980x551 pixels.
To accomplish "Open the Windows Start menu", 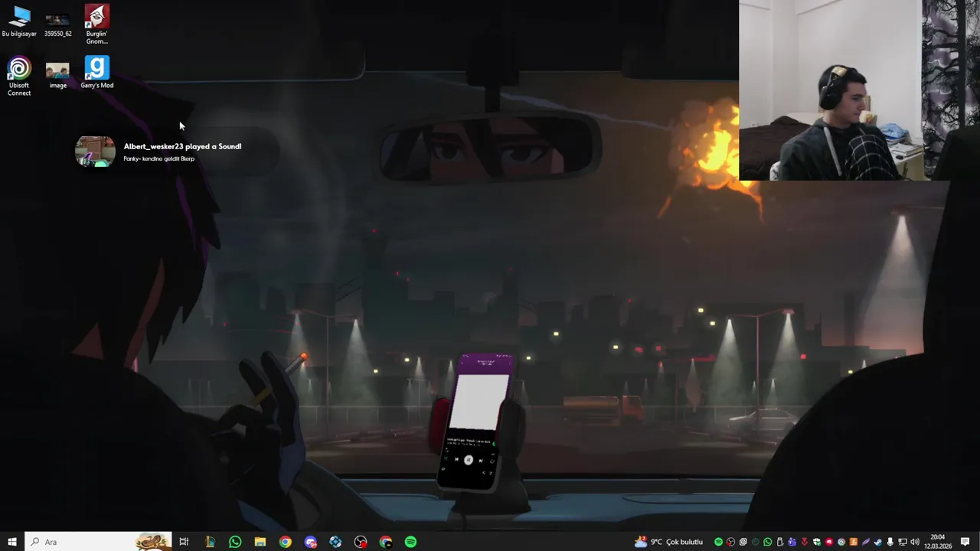I will pos(12,542).
